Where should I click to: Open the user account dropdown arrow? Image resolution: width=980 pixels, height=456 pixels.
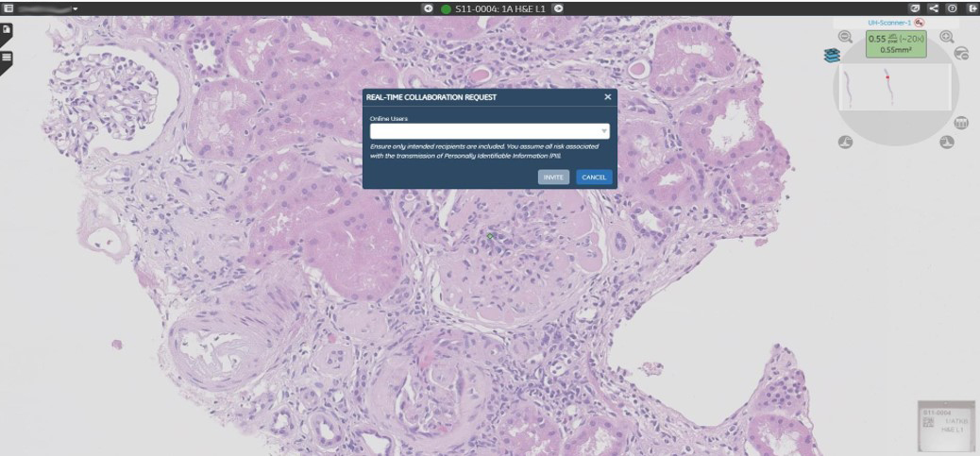tap(76, 8)
